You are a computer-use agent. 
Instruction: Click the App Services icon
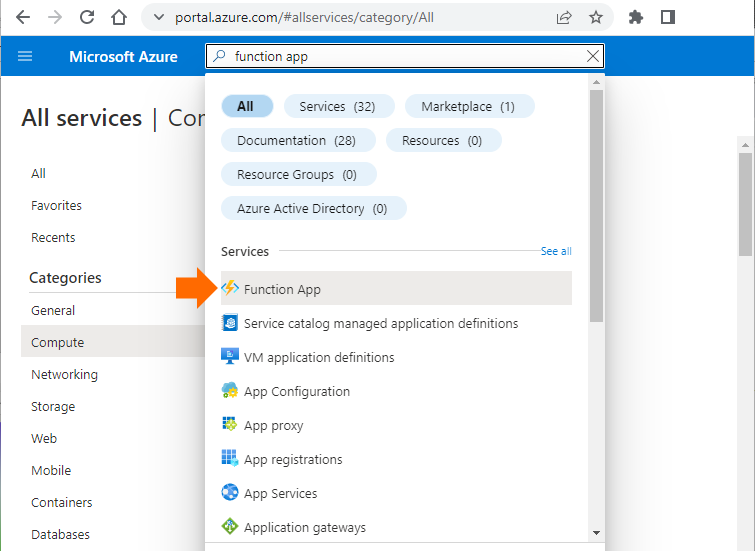(x=230, y=492)
